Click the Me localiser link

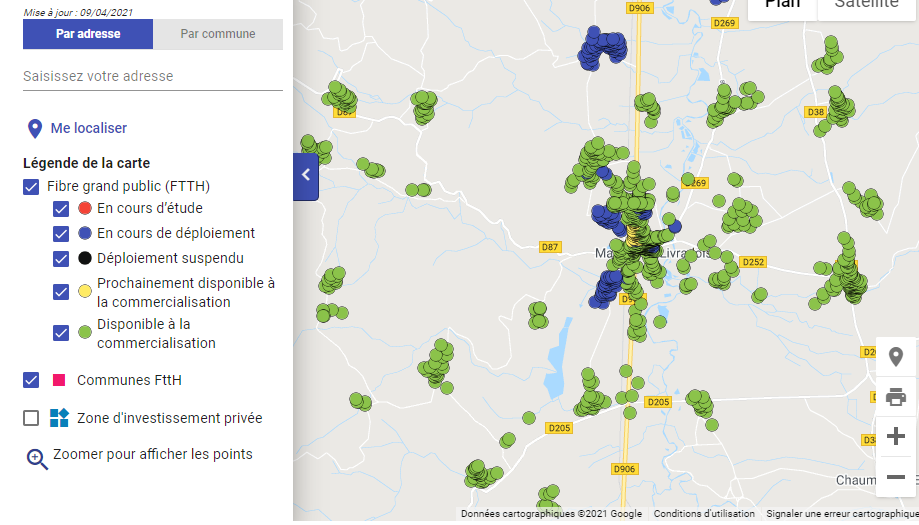click(88, 128)
